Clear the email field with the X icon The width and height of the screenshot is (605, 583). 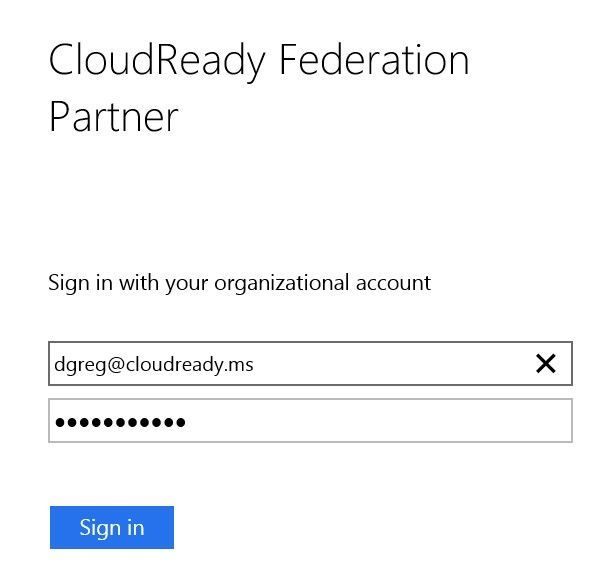point(546,363)
